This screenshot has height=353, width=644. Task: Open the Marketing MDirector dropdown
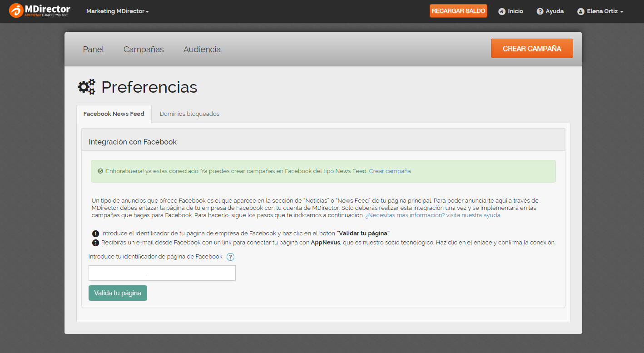(118, 11)
